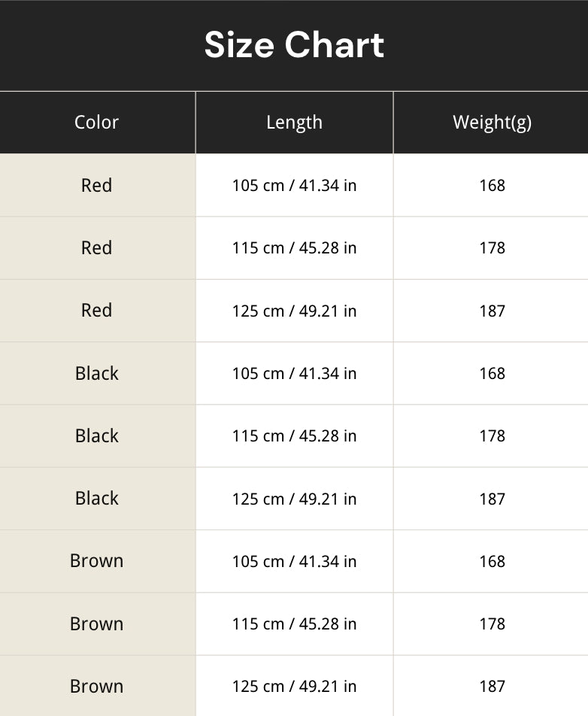Click Red row length 125 cm / 49.21 in
This screenshot has height=716, width=588.
tap(294, 311)
